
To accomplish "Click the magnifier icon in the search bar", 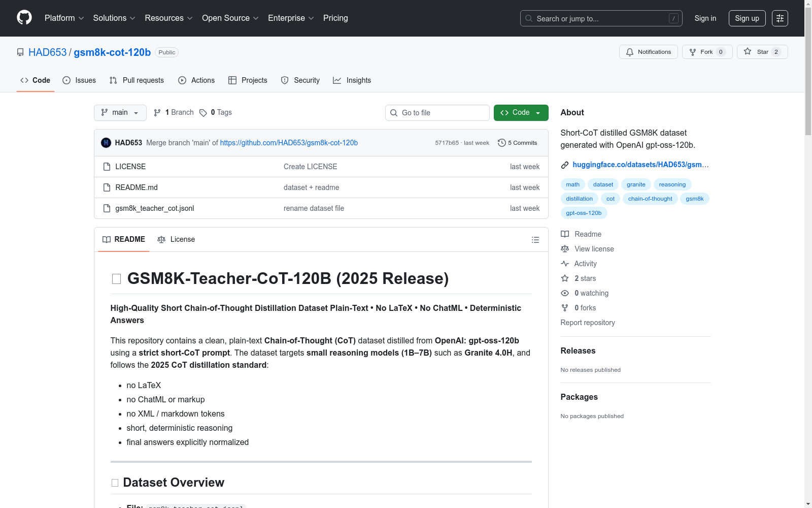I will [x=529, y=18].
